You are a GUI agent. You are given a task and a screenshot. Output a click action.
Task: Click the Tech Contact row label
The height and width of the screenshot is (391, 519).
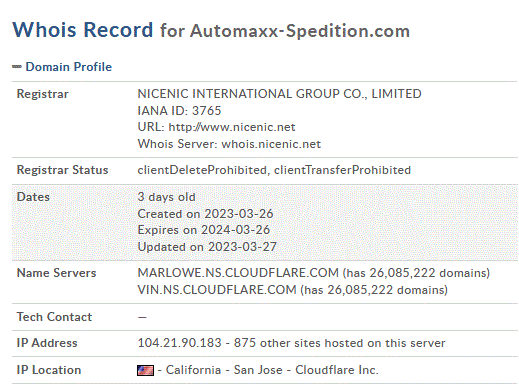coord(54,317)
